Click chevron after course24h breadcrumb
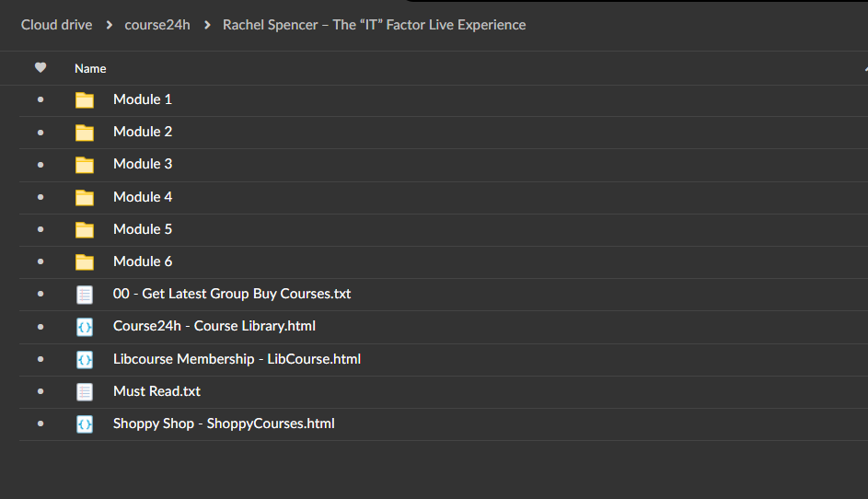Image resolution: width=868 pixels, height=499 pixels. pos(207,25)
